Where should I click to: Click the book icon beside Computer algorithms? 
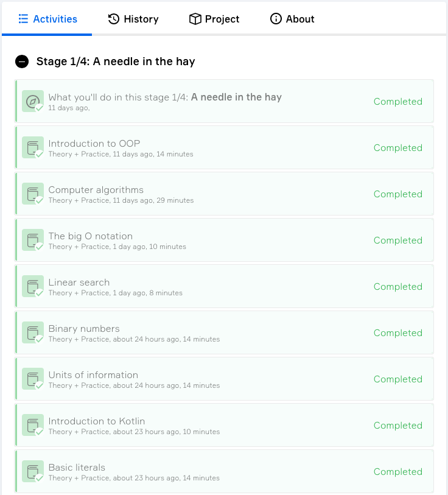pos(33,194)
